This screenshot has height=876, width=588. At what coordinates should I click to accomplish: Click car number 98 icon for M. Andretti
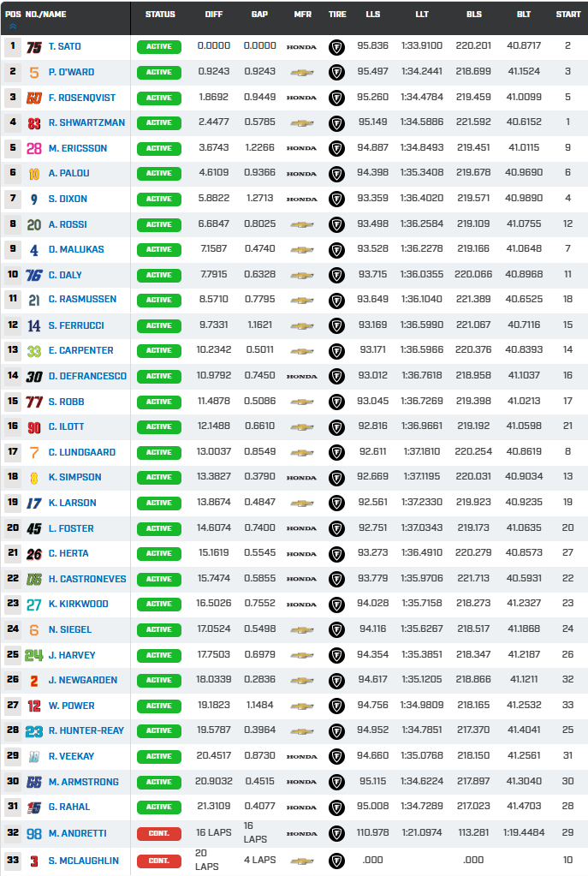(x=34, y=833)
